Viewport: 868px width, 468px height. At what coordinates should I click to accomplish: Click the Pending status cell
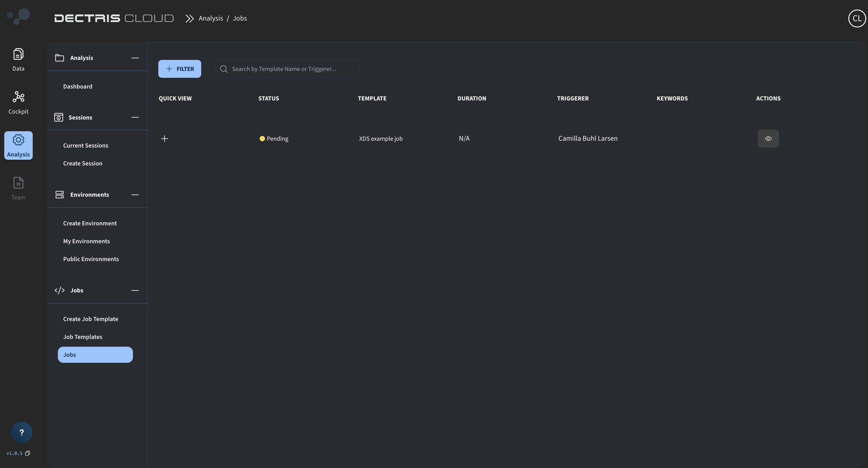coord(274,139)
